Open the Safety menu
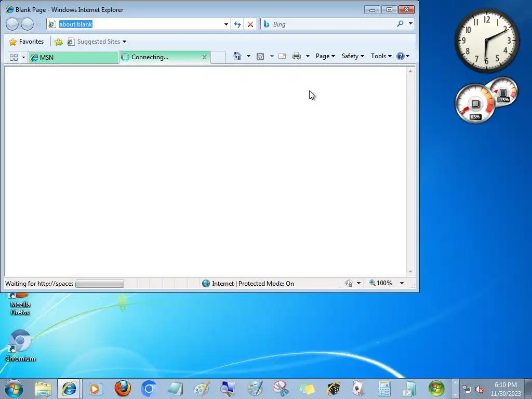Viewport: 532px width, 399px height. (353, 56)
